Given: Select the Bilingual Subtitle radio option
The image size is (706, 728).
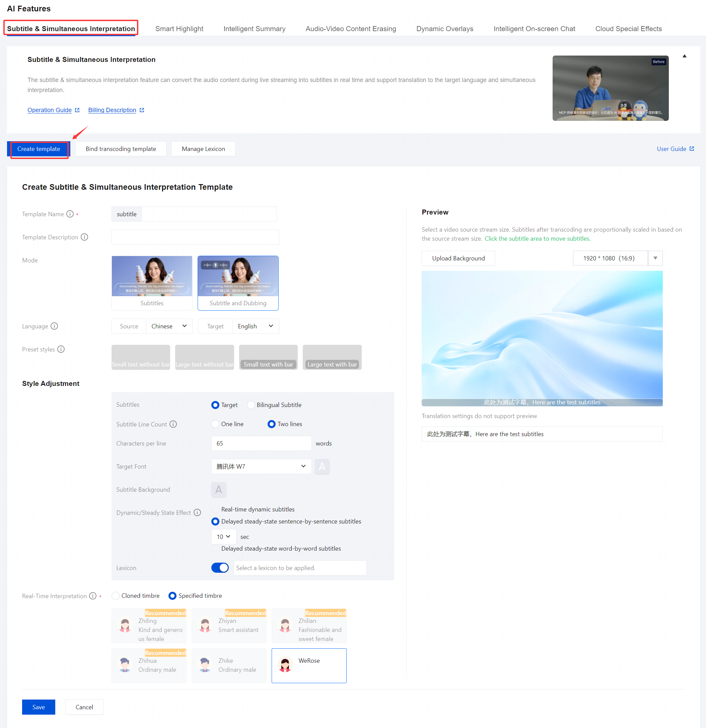Looking at the screenshot, I should [x=251, y=405].
